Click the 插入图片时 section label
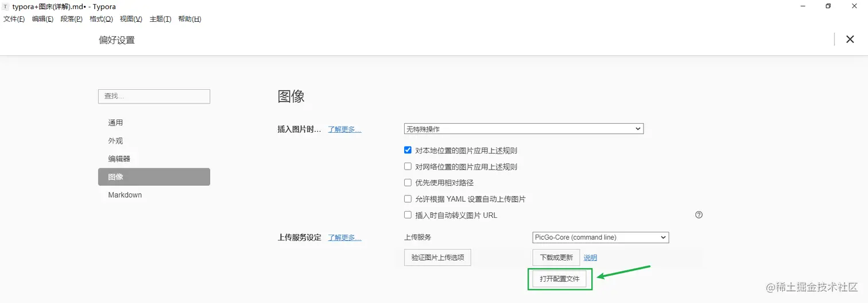This screenshot has width=868, height=303. tap(299, 129)
